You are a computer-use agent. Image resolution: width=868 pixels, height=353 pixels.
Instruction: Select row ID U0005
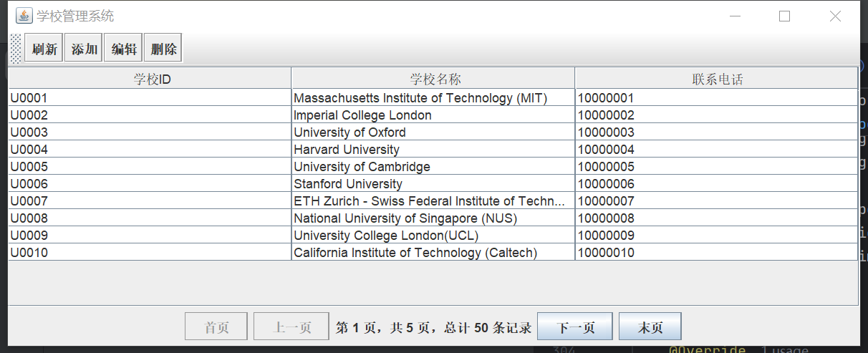coord(150,167)
